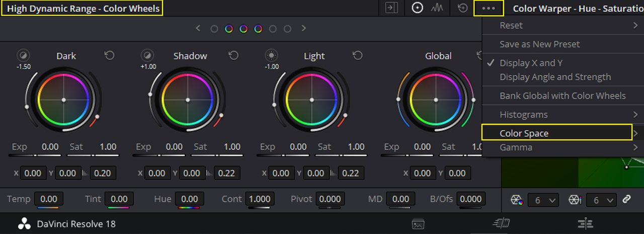The height and width of the screenshot is (234, 644).
Task: Click the Shadow Sat slider bar
Action: [x=215, y=155]
